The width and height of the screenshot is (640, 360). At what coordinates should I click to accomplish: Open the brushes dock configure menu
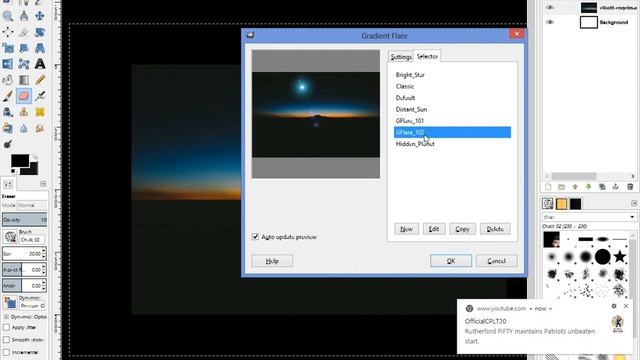[x=633, y=203]
